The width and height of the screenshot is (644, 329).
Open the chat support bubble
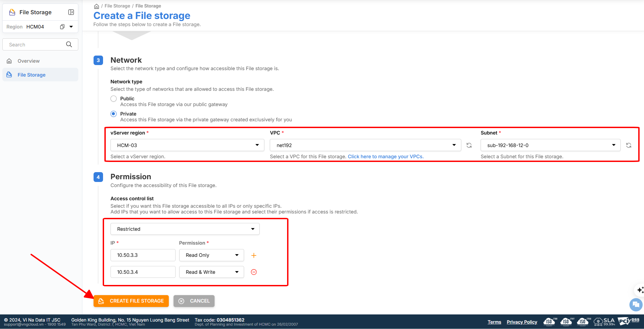click(x=636, y=304)
